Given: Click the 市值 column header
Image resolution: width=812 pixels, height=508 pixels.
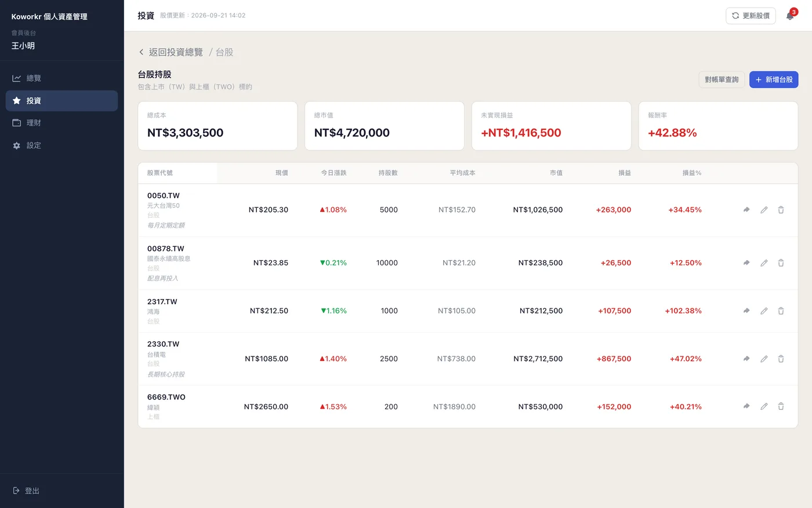Looking at the screenshot, I should click(556, 173).
